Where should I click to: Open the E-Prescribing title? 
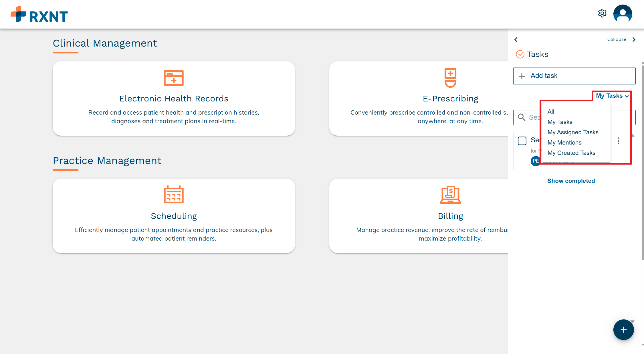point(450,99)
